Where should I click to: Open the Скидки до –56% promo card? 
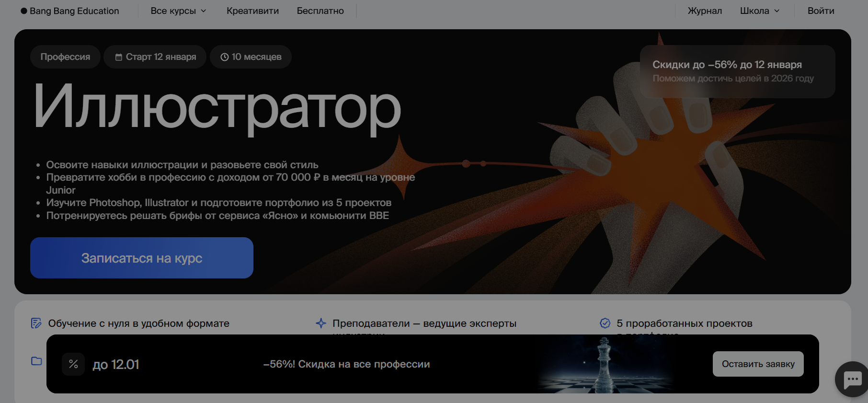click(x=737, y=71)
